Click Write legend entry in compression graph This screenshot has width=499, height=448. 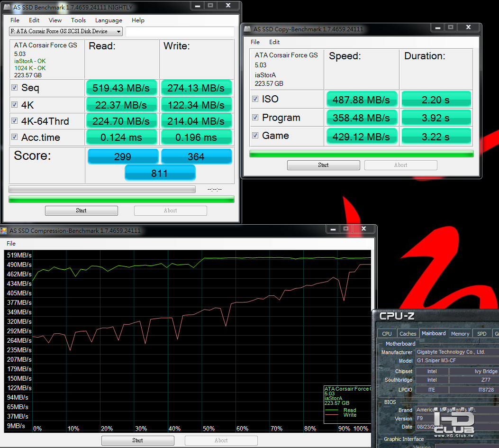click(x=349, y=415)
